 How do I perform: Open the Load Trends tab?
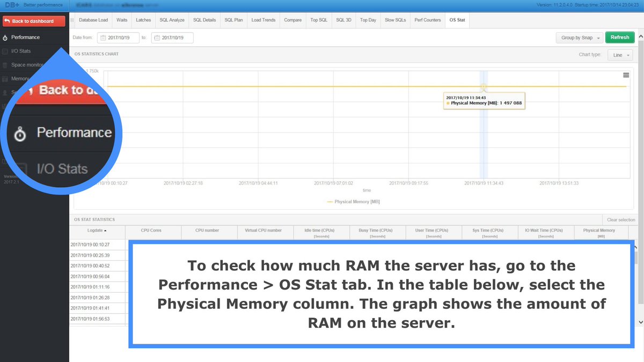tap(264, 20)
